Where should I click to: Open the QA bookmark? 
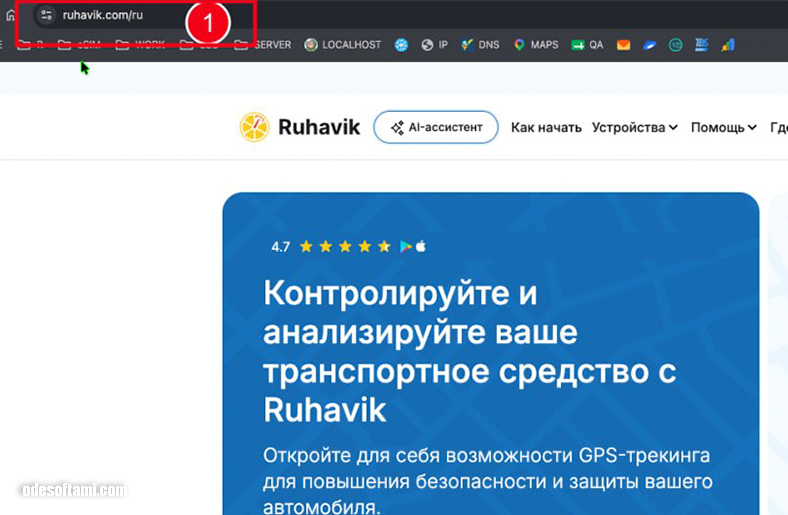[x=587, y=45]
